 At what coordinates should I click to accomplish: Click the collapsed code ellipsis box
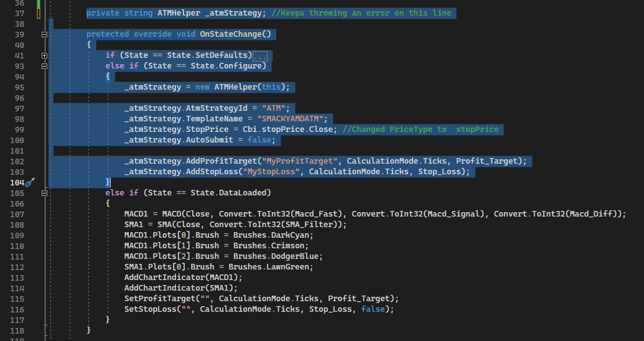[x=260, y=56]
